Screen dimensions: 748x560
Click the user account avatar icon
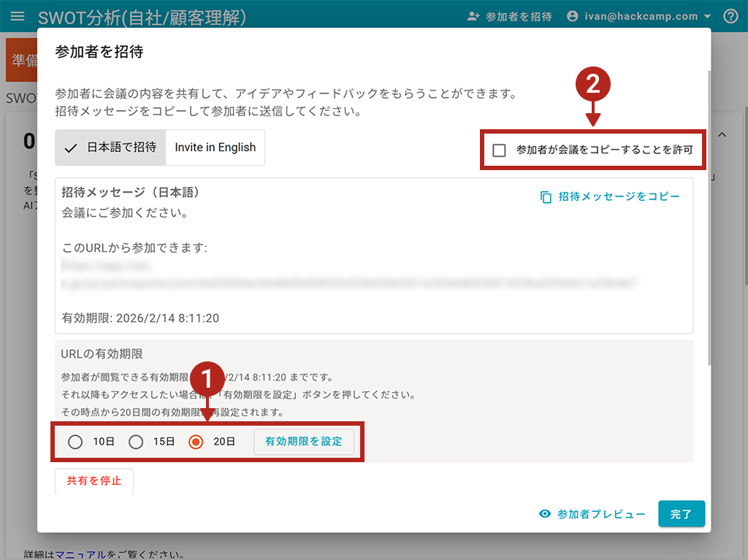[x=572, y=16]
